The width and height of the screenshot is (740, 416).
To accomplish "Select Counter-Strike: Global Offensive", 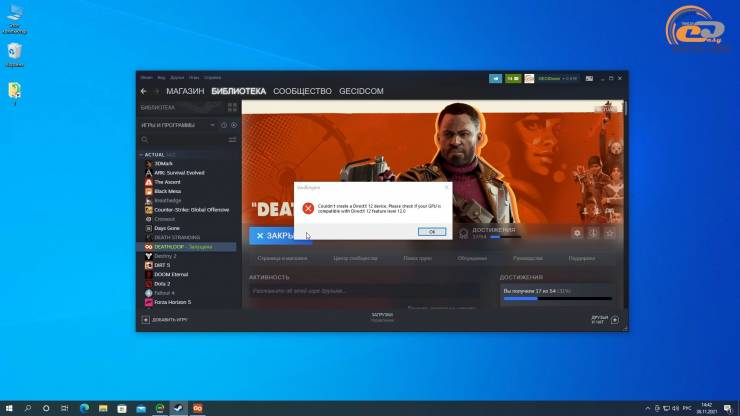I will pyautogui.click(x=187, y=210).
